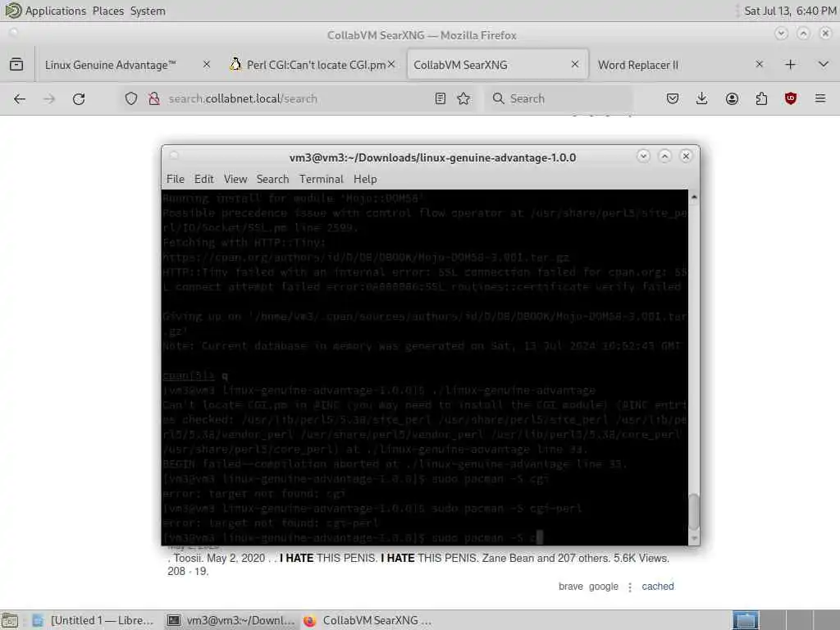Open the Extensions puzzle icon

[761, 98]
